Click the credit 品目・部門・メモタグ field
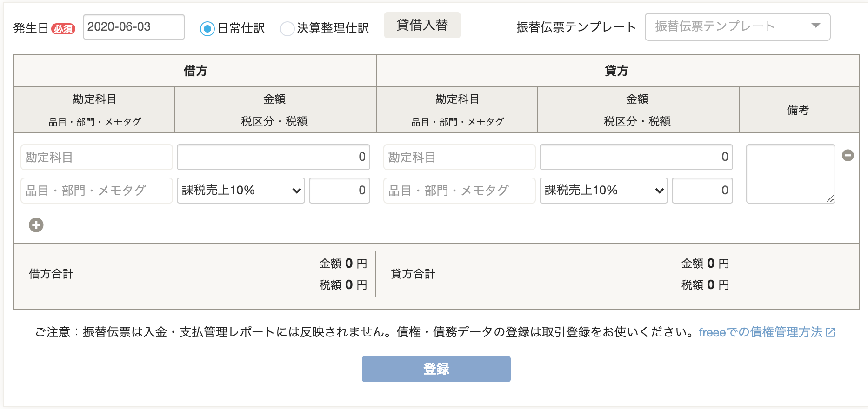868x409 pixels. [x=460, y=191]
